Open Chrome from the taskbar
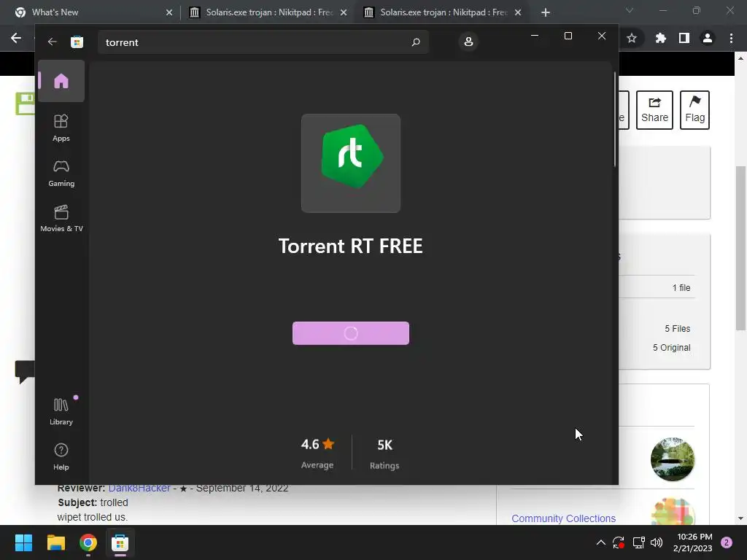 88,542
